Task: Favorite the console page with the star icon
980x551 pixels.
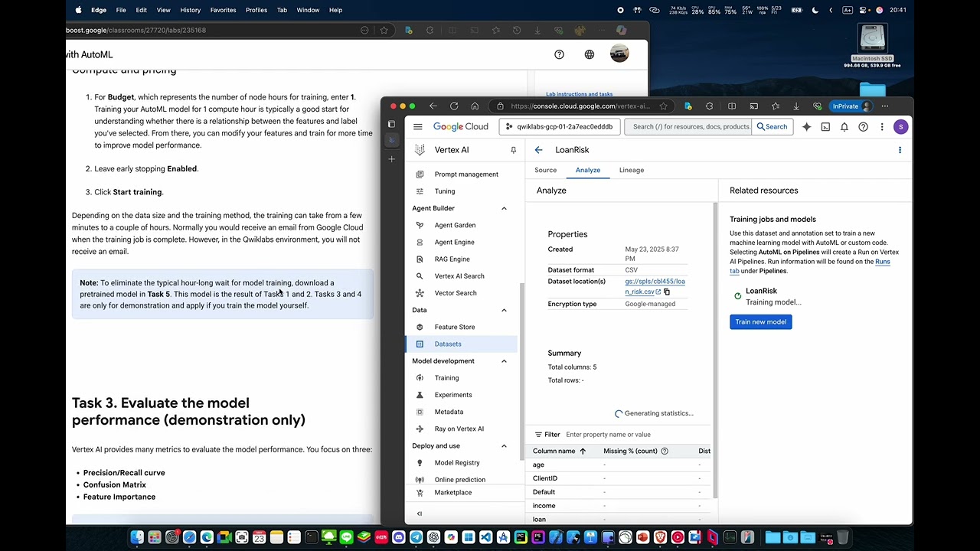Action: pos(663,106)
